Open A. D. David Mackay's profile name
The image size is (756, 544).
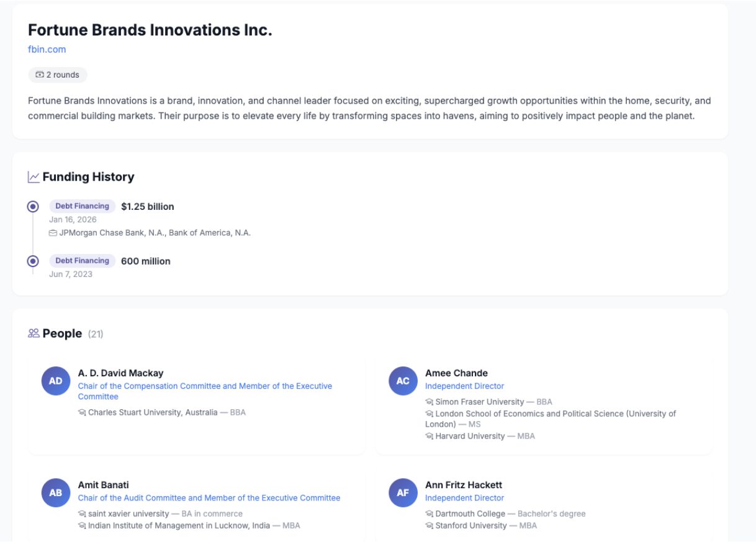120,373
